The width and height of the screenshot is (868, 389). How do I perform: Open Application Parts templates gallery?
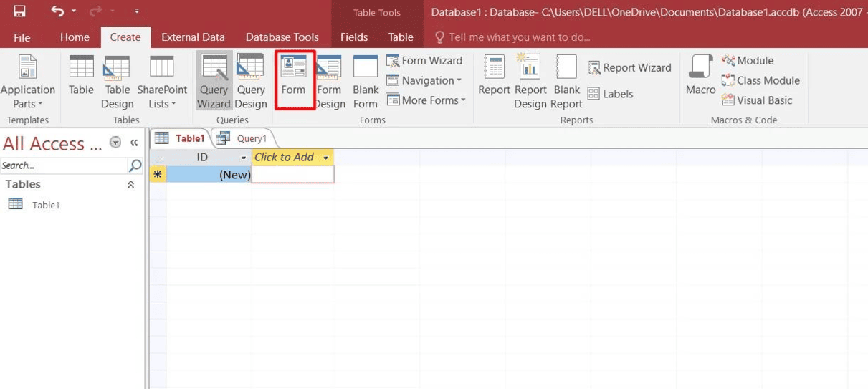click(x=27, y=82)
